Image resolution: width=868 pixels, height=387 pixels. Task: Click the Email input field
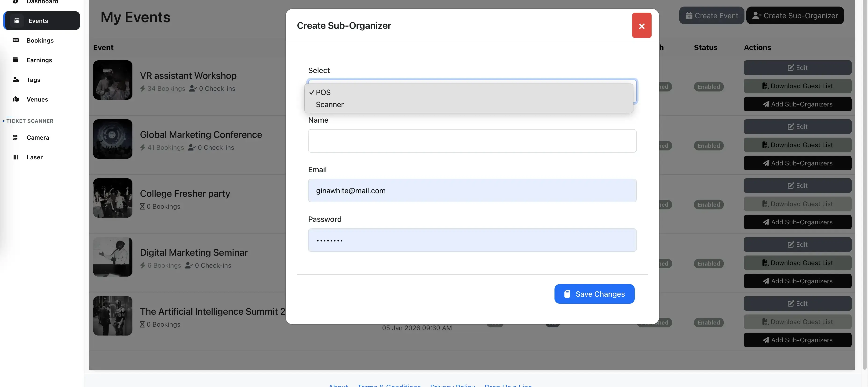pyautogui.click(x=471, y=190)
